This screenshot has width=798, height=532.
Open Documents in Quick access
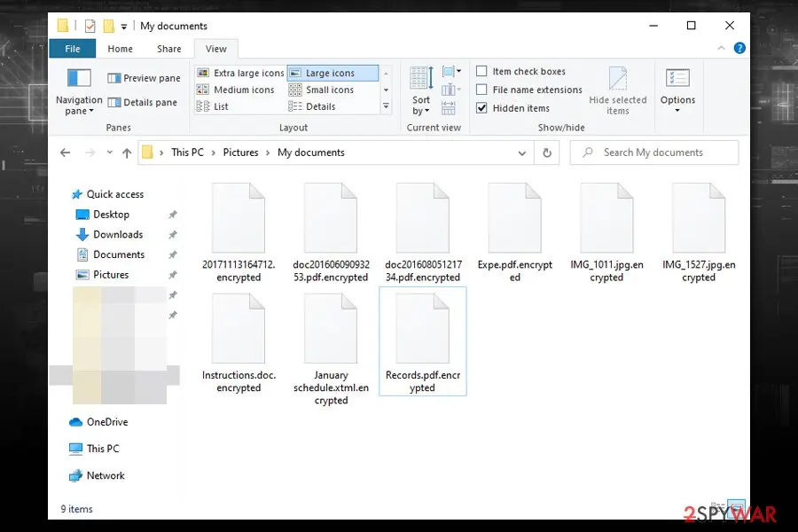tap(110, 254)
